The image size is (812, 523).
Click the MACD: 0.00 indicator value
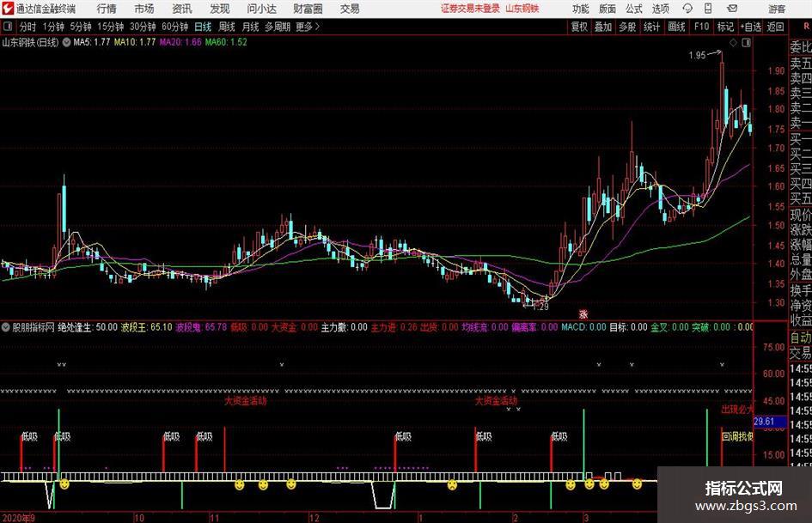point(583,327)
